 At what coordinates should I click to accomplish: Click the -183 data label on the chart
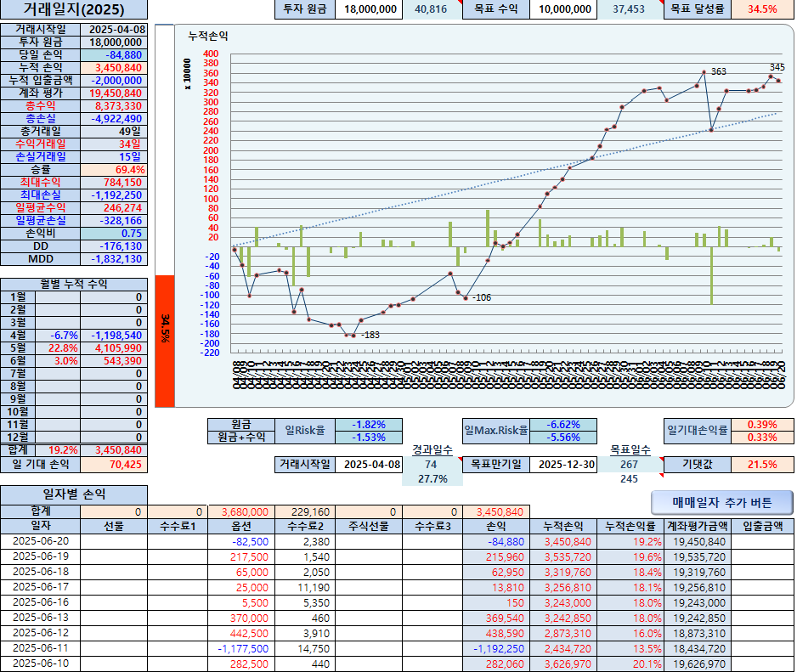[370, 335]
